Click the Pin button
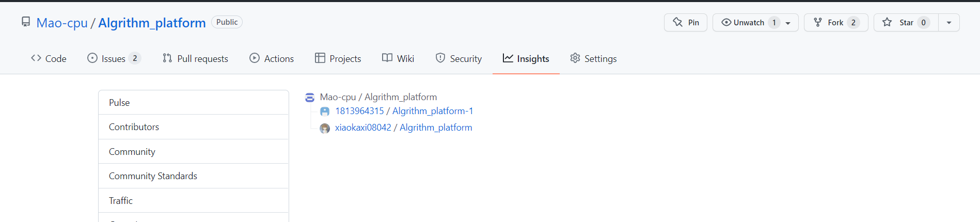The image size is (980, 222). click(x=685, y=23)
